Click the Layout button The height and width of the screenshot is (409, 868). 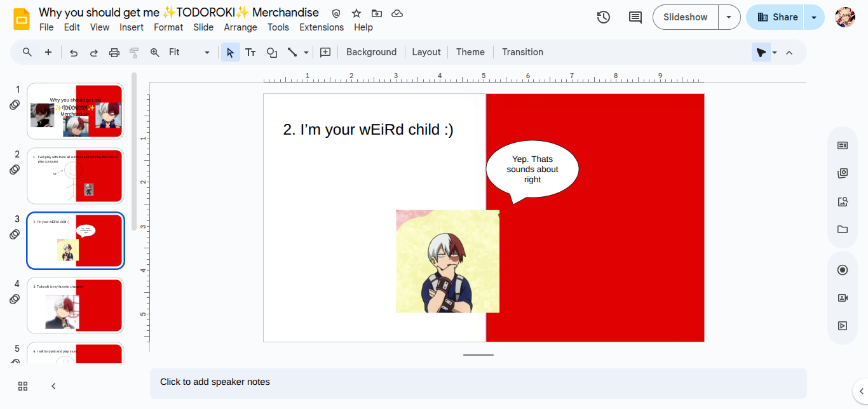click(x=426, y=52)
